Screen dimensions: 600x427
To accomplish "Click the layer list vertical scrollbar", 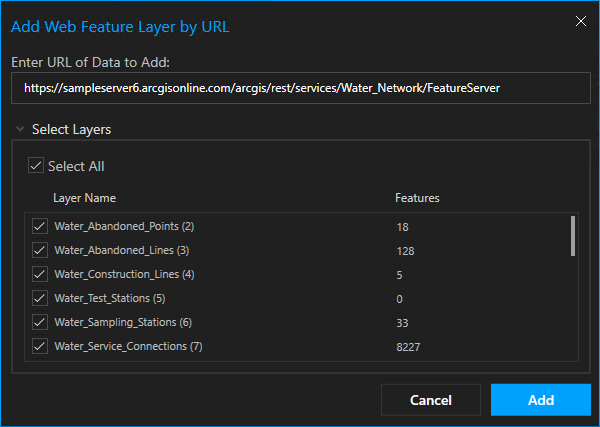I will pyautogui.click(x=573, y=237).
